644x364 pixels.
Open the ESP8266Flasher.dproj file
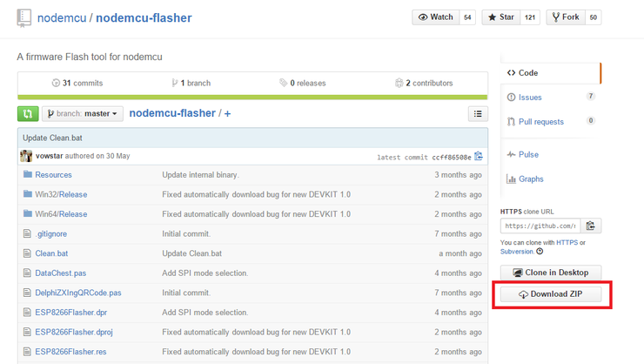(74, 333)
